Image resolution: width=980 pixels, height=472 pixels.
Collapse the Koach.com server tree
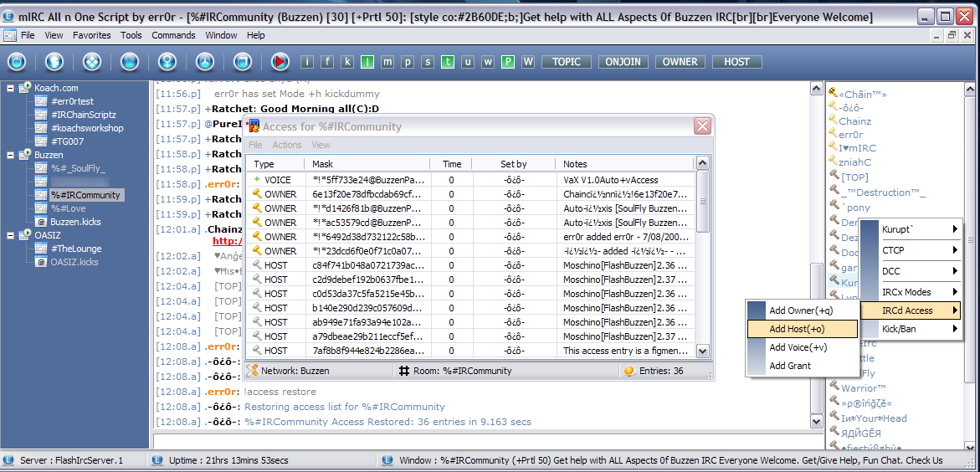(11, 88)
